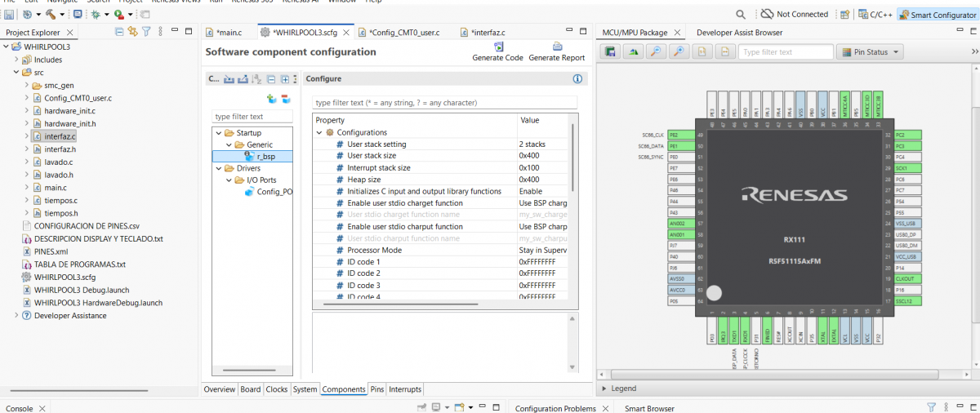Collapse the Configurations property group
This screenshot has width=980, height=413.
[319, 132]
